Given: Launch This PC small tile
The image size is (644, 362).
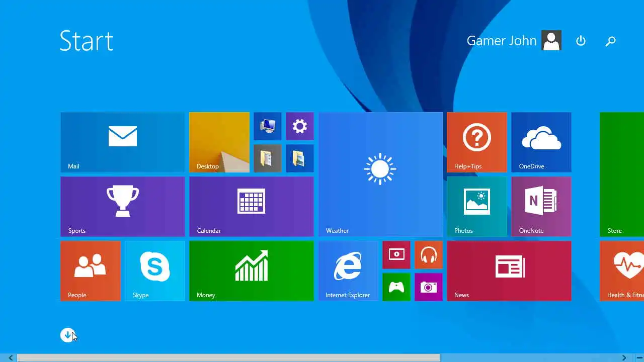Looking at the screenshot, I should pyautogui.click(x=268, y=126).
